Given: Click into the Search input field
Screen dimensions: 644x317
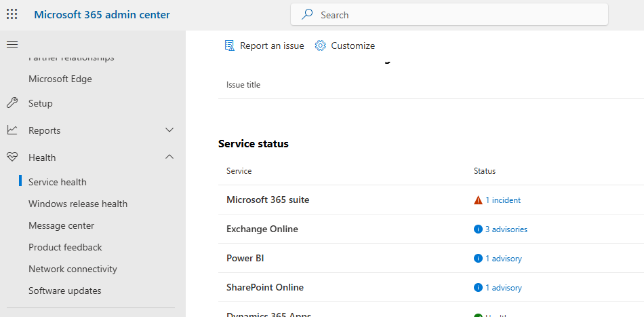Looking at the screenshot, I should 449,15.
